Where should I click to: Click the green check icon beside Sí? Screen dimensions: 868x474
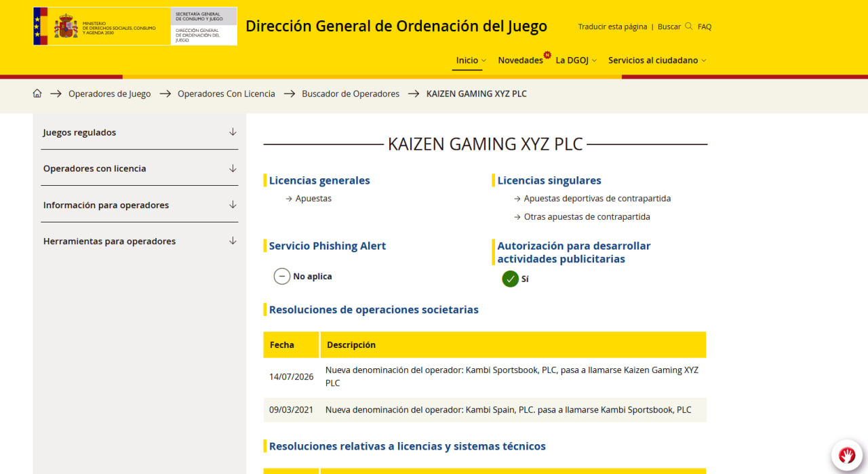coord(510,279)
